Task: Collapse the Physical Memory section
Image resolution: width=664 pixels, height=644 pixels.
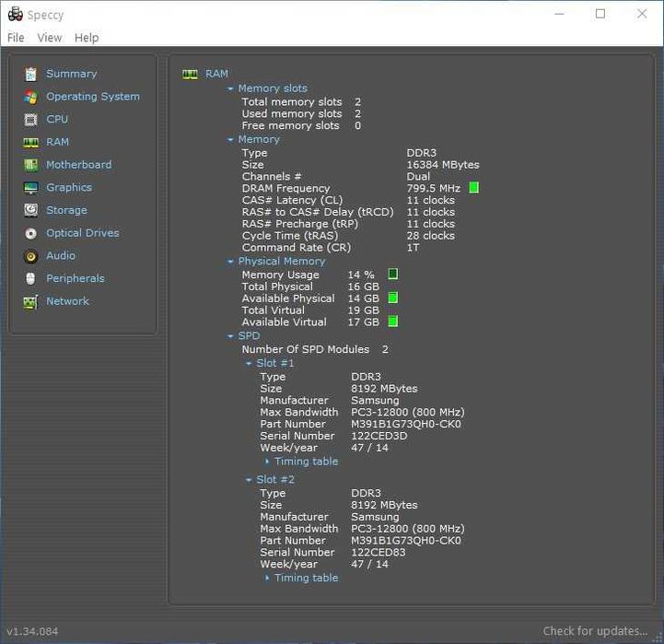Action: (x=230, y=262)
